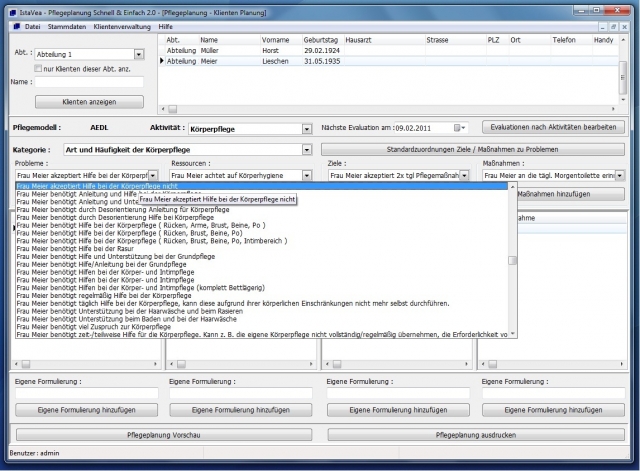Image resolution: width=640 pixels, height=471 pixels.
Task: Click the Telefon column header
Action: click(x=571, y=40)
